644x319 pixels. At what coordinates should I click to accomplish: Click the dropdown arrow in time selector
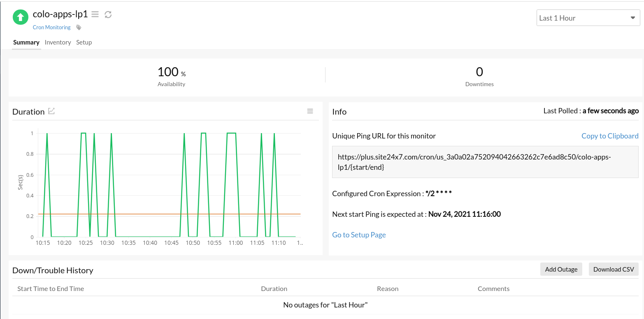coord(633,18)
